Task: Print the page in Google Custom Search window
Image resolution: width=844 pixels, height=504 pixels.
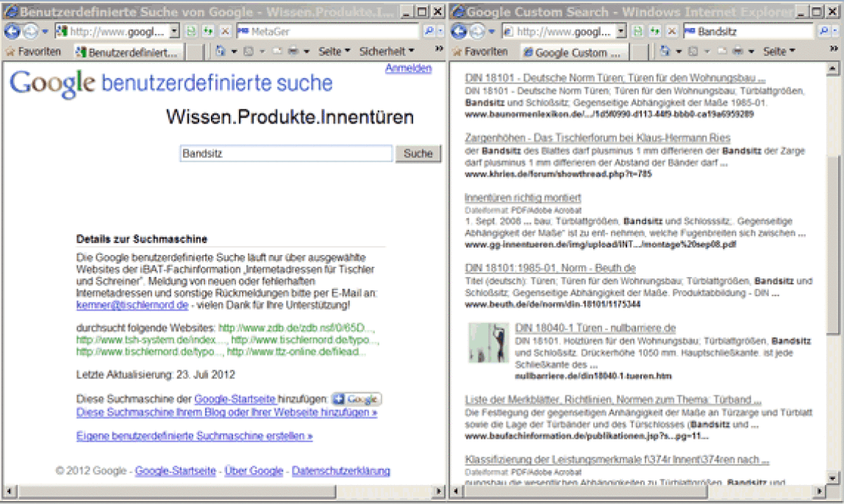Action: click(738, 51)
